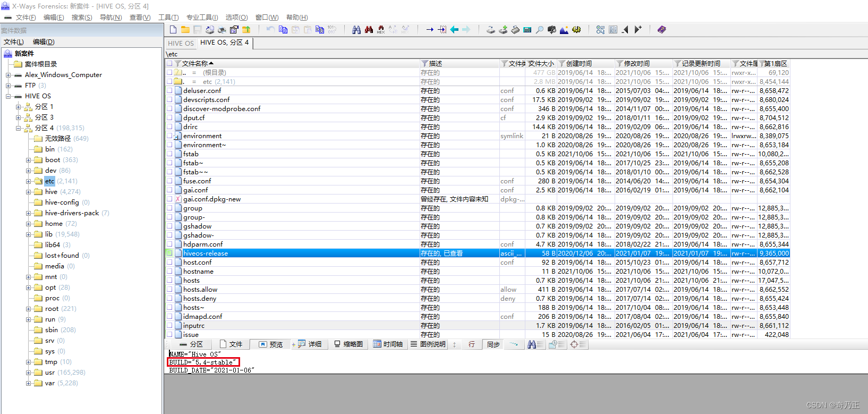This screenshot has width=868, height=414.
Task: Tick the checkbox for fstab row
Action: point(169,154)
